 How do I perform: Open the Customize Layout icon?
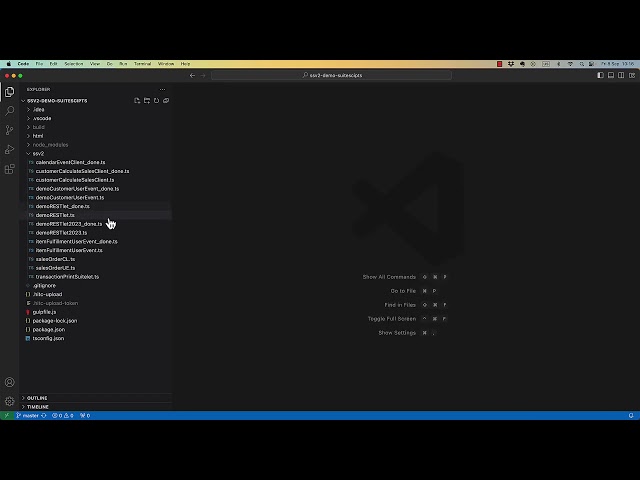pos(632,75)
